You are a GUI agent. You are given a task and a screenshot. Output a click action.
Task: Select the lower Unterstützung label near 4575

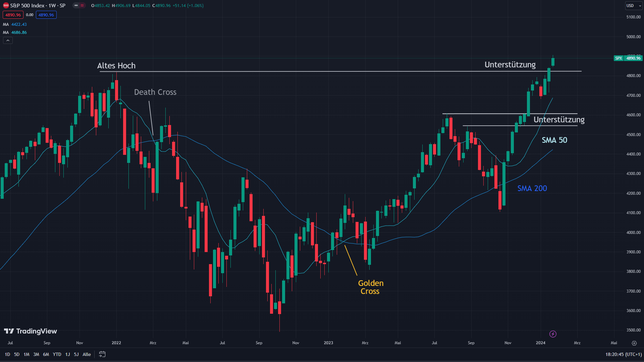click(559, 120)
